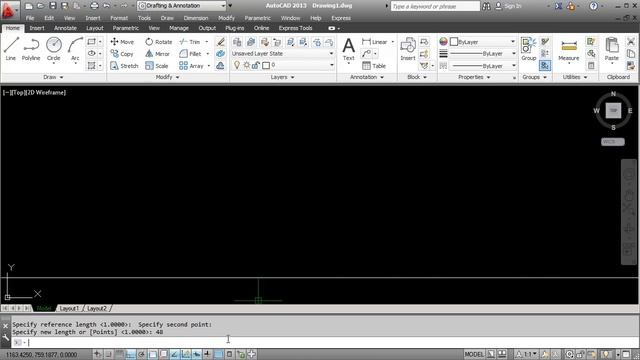The height and width of the screenshot is (360, 640).
Task: Click the ByLayer object color swatch dropdown
Action: pyautogui.click(x=482, y=42)
